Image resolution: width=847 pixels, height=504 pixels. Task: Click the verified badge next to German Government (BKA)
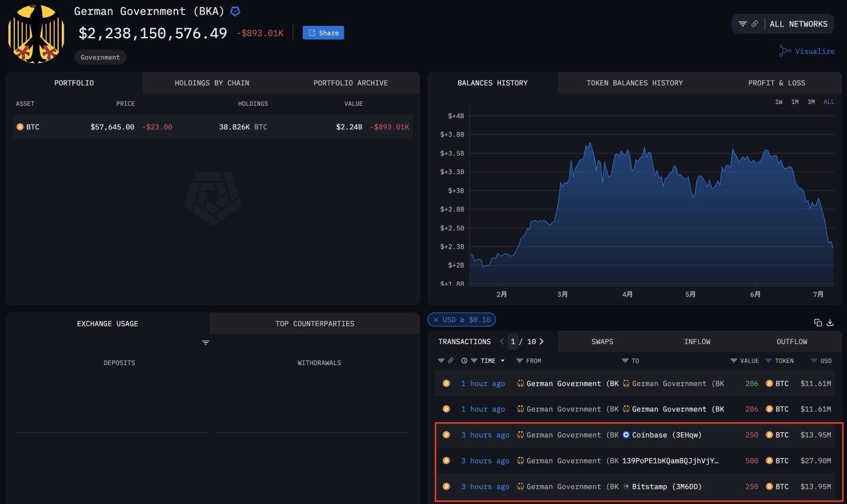coord(235,11)
